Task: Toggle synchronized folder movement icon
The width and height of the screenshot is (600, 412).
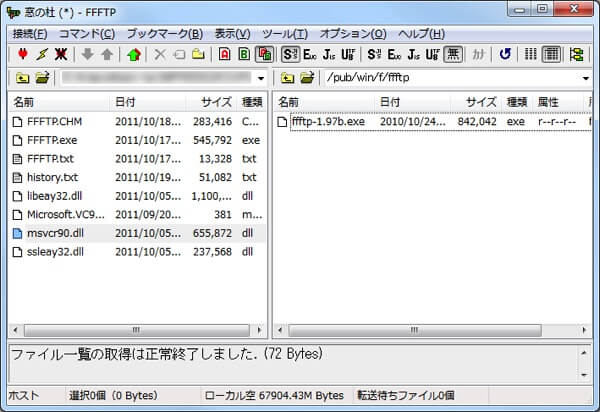Action: click(x=576, y=54)
